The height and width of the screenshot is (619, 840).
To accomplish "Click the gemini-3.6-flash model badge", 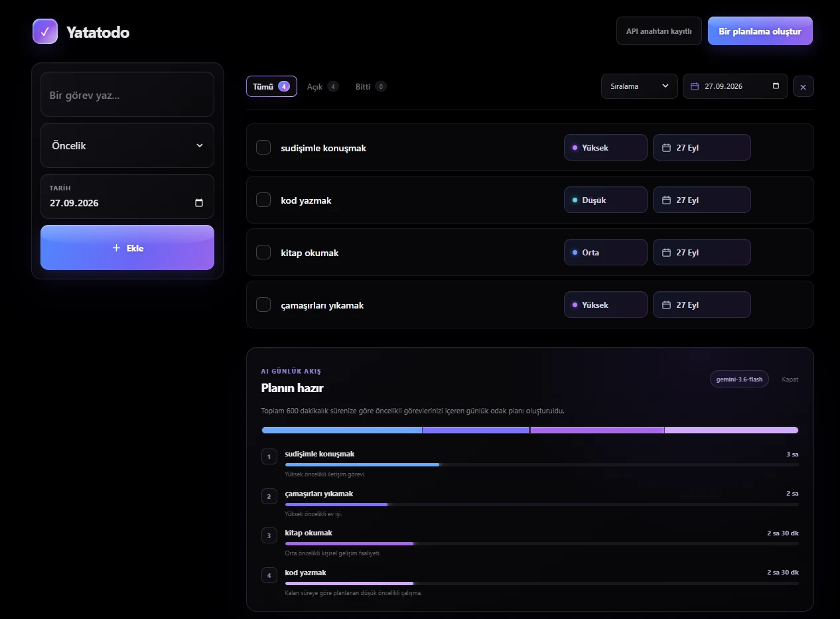I will coord(739,379).
